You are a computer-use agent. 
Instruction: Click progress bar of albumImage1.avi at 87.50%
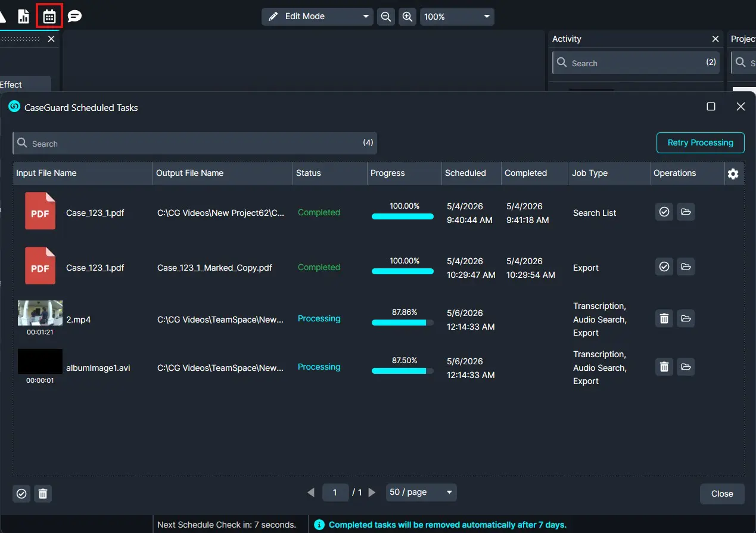403,371
